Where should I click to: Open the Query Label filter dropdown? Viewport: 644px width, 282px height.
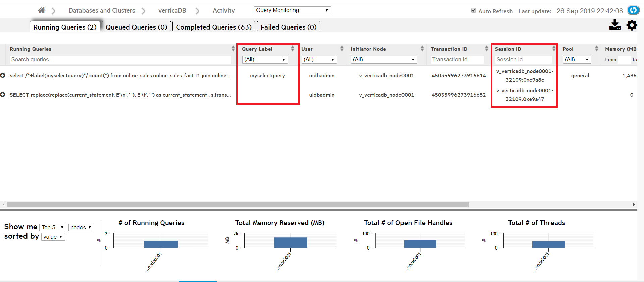coord(265,60)
